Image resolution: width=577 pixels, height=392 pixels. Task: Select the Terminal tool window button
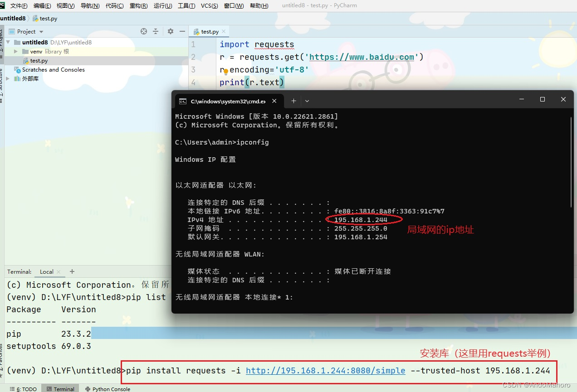[x=60, y=389]
